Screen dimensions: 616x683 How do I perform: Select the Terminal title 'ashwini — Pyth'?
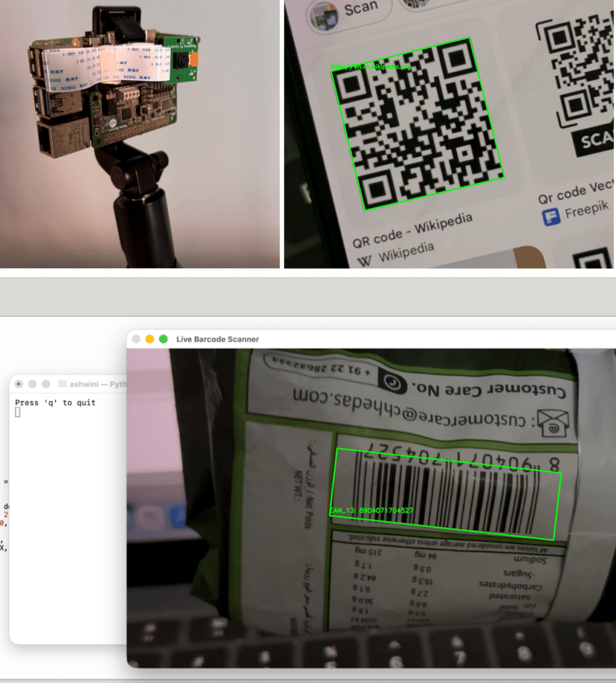[x=97, y=384]
